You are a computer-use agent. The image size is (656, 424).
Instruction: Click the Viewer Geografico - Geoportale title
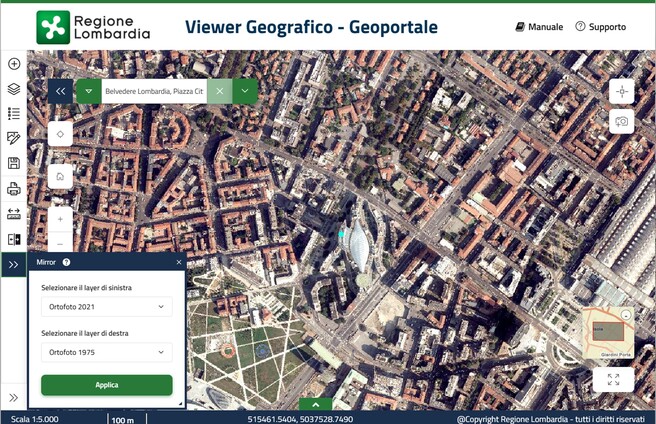point(311,27)
